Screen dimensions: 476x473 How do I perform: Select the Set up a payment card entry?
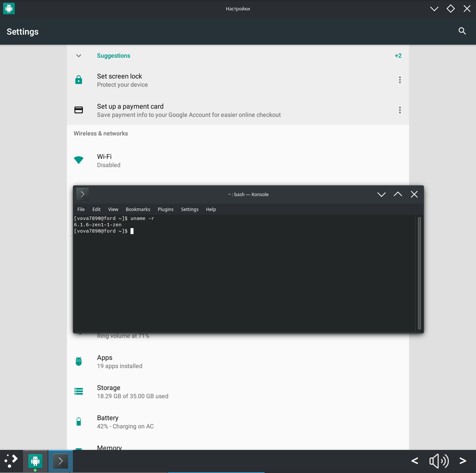coord(130,106)
